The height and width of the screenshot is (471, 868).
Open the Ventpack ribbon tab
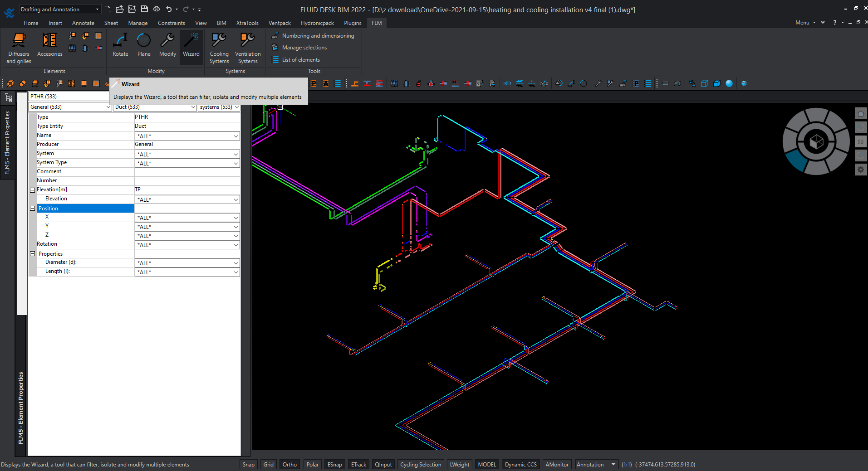click(x=280, y=23)
